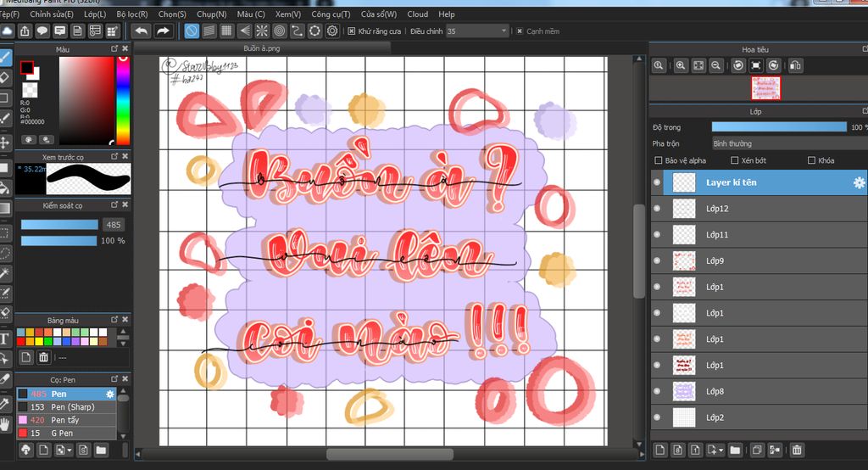The image size is (868, 470).
Task: Open the Lớp(L) menu
Action: (x=95, y=14)
